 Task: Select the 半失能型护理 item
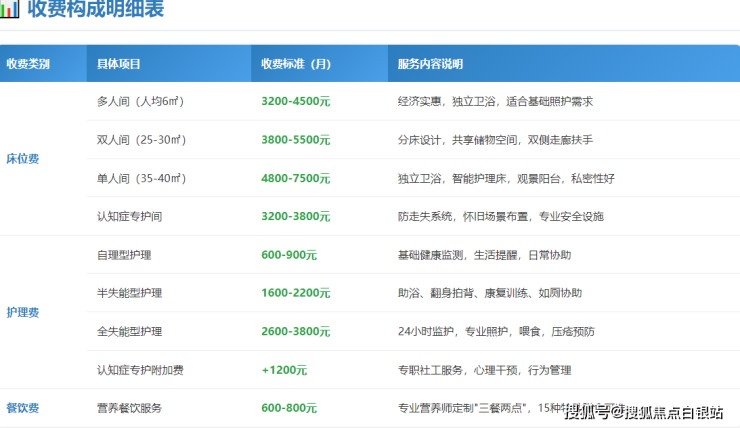click(129, 293)
